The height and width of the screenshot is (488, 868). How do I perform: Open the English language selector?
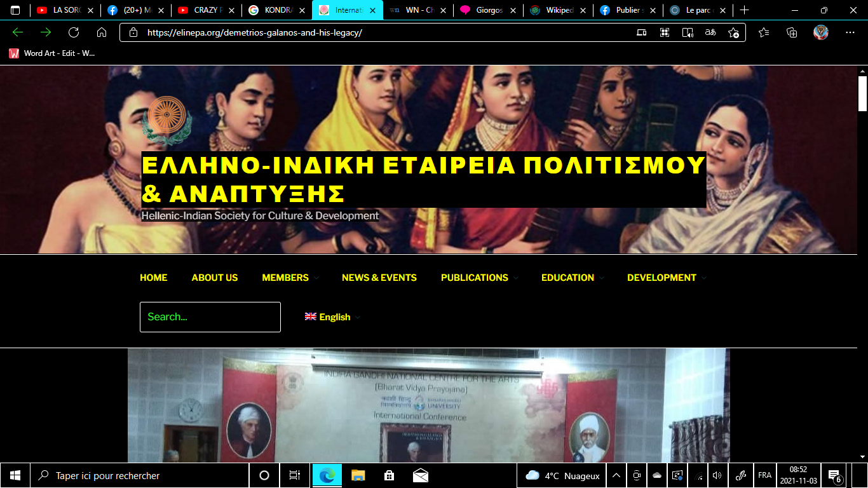[332, 317]
